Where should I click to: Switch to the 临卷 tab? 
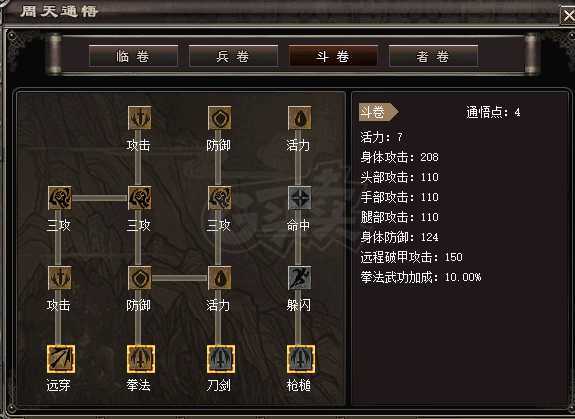click(133, 56)
